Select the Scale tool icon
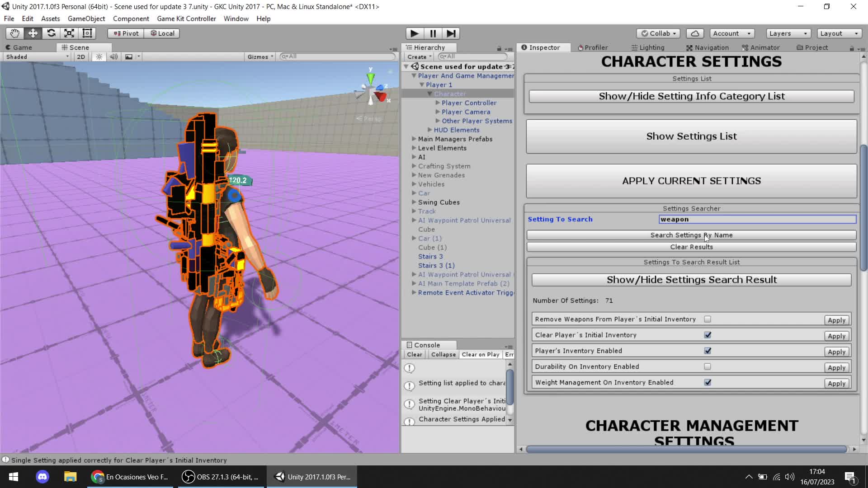868x488 pixels. click(x=69, y=33)
